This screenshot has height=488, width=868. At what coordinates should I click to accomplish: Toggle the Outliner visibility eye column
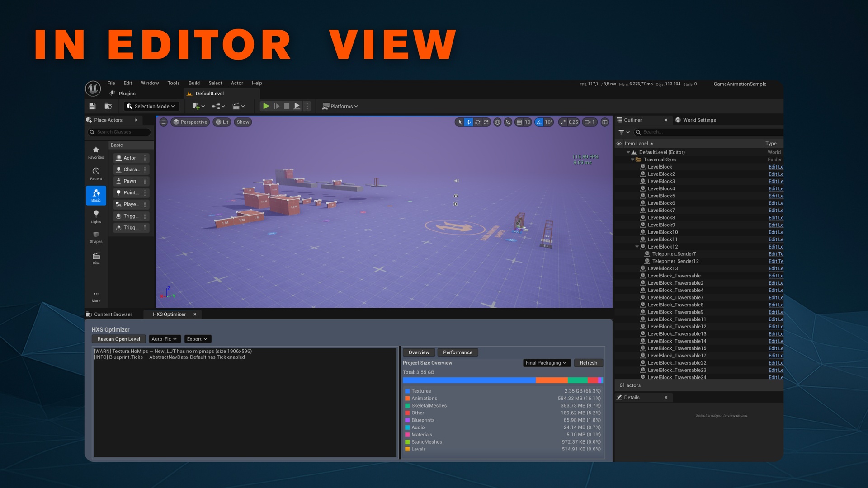pos(619,144)
